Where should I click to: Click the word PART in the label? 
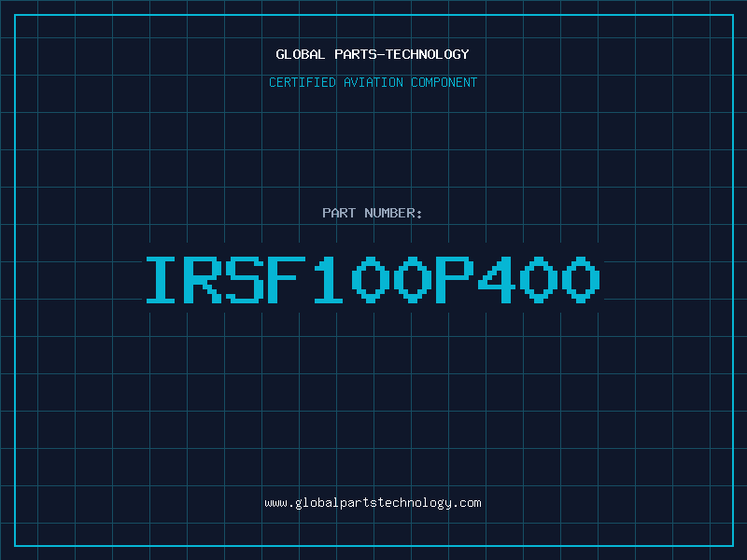point(338,213)
